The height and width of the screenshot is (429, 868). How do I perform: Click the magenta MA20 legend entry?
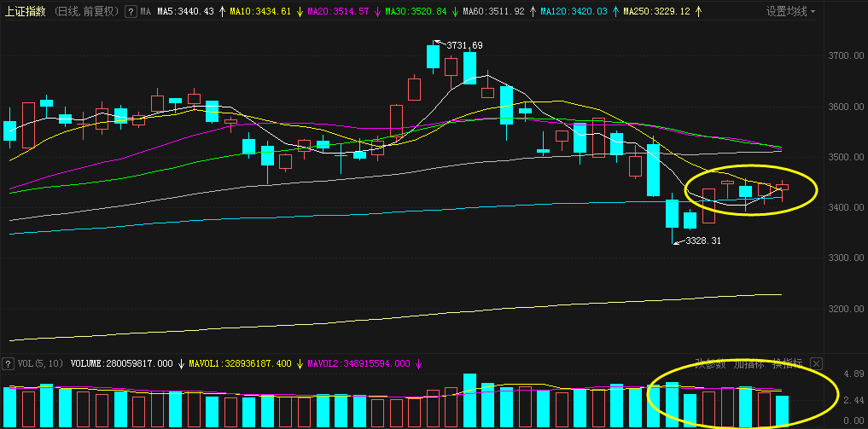pos(338,12)
